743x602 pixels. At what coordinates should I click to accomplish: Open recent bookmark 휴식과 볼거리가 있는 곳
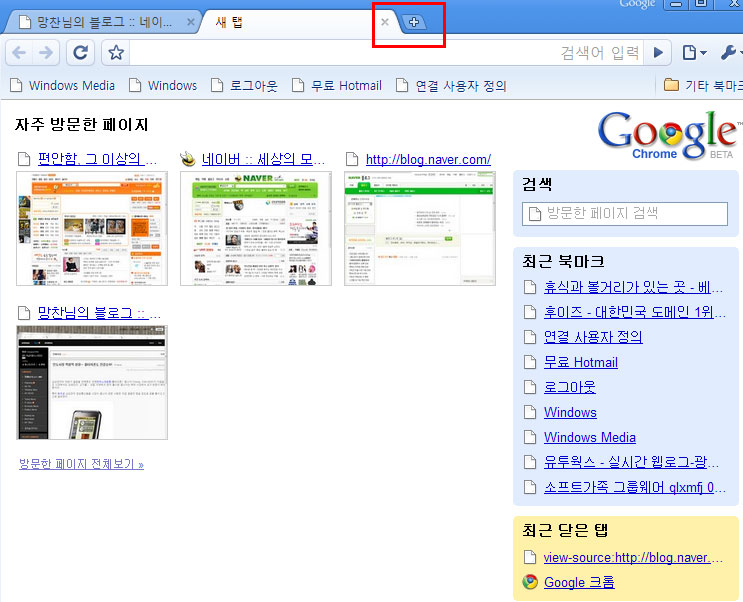[633, 287]
